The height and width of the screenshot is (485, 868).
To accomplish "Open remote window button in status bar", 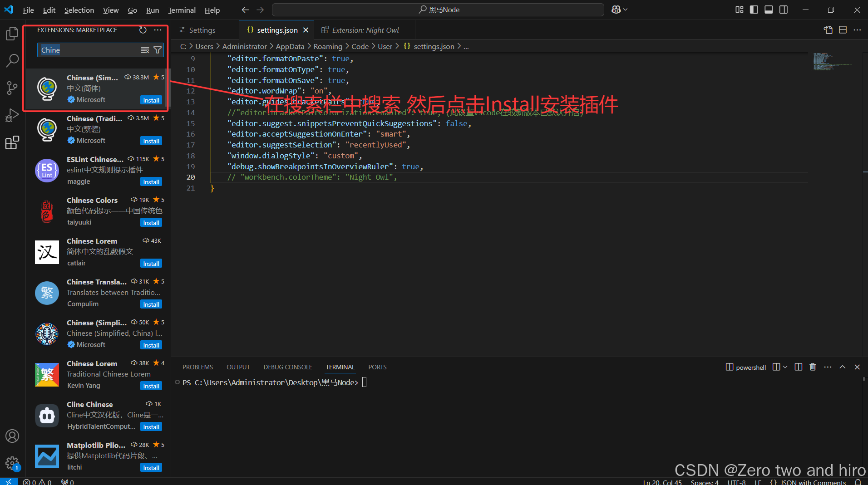I will tap(9, 481).
